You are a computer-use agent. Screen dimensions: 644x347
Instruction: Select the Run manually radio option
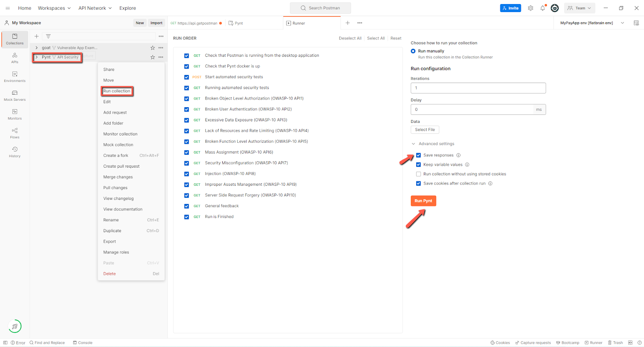coord(413,51)
